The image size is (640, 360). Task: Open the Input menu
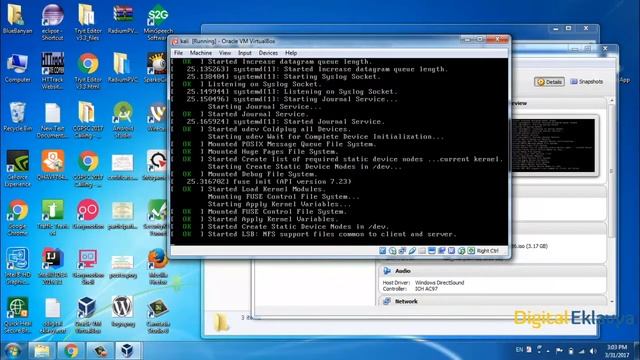(244, 53)
